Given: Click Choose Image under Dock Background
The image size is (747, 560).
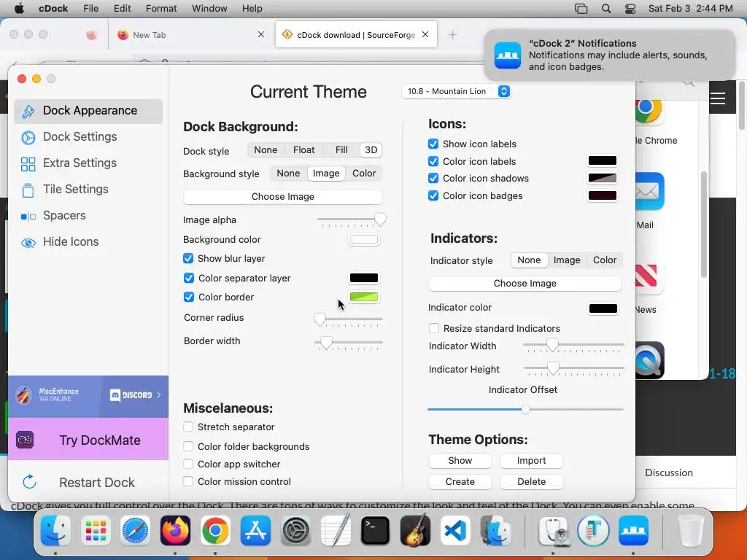Looking at the screenshot, I should pos(283,197).
